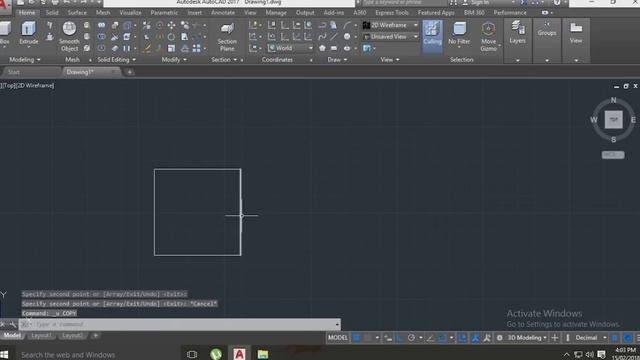The image size is (640, 360).
Task: Open the Annotate ribbon tab
Action: pos(223,13)
